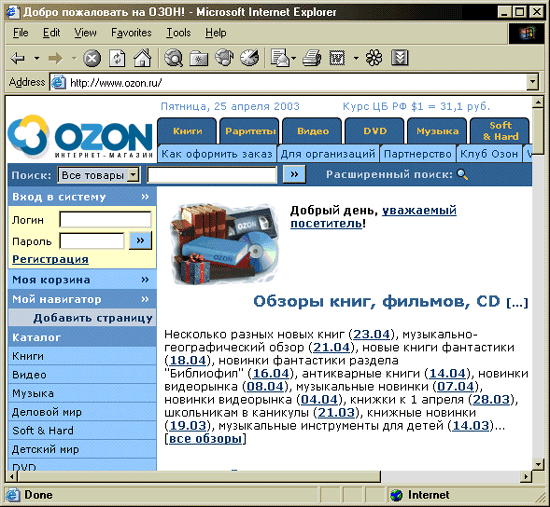
Task: Expand the Все товары search dropdown
Action: coord(133,174)
